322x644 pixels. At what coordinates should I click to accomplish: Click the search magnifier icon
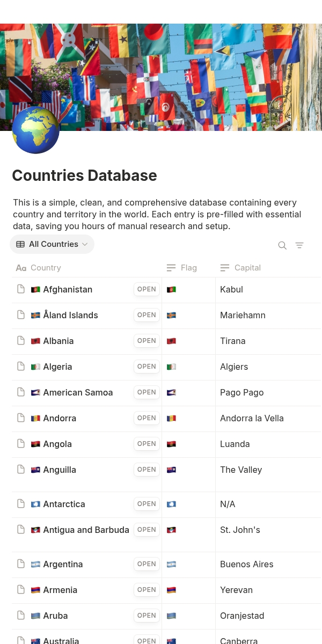click(x=282, y=245)
